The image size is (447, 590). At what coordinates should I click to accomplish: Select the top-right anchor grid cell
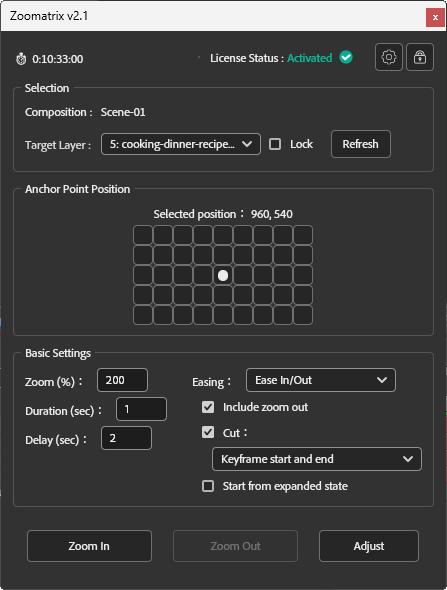[x=303, y=235]
